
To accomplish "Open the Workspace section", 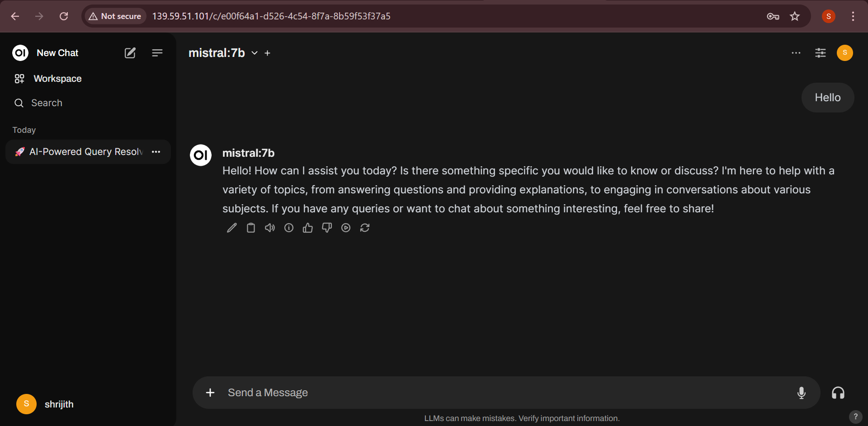I will pyautogui.click(x=57, y=79).
